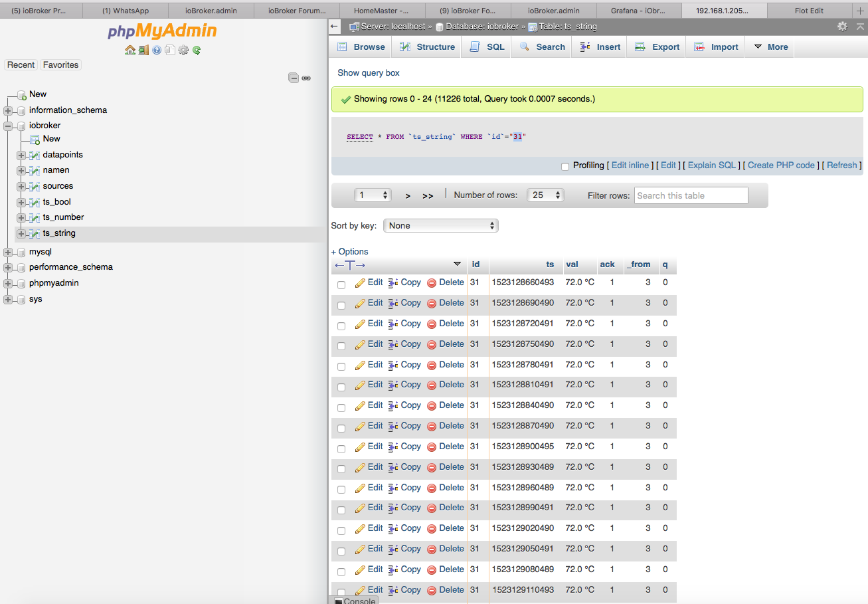The image size is (868, 604).
Task: Click the full texts toggle arrows icon
Action: (350, 265)
